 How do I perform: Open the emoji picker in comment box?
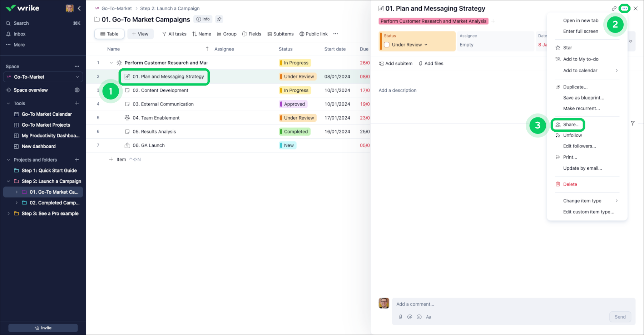419,317
